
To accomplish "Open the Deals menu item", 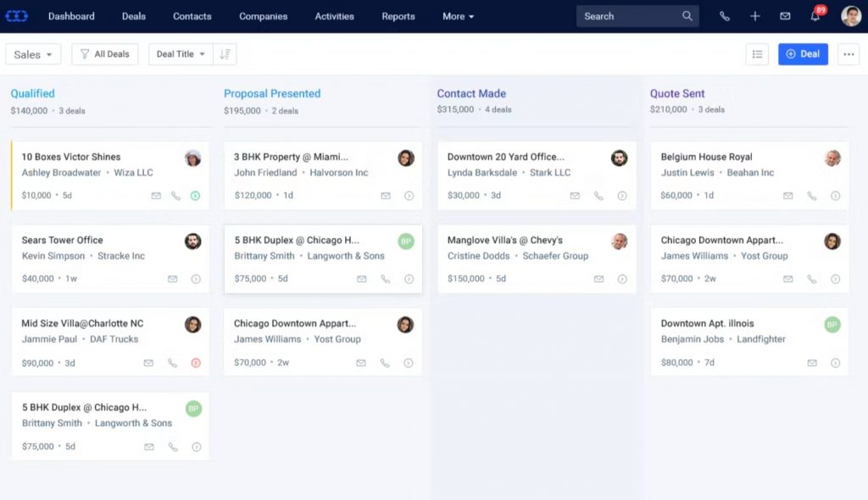I will [133, 16].
